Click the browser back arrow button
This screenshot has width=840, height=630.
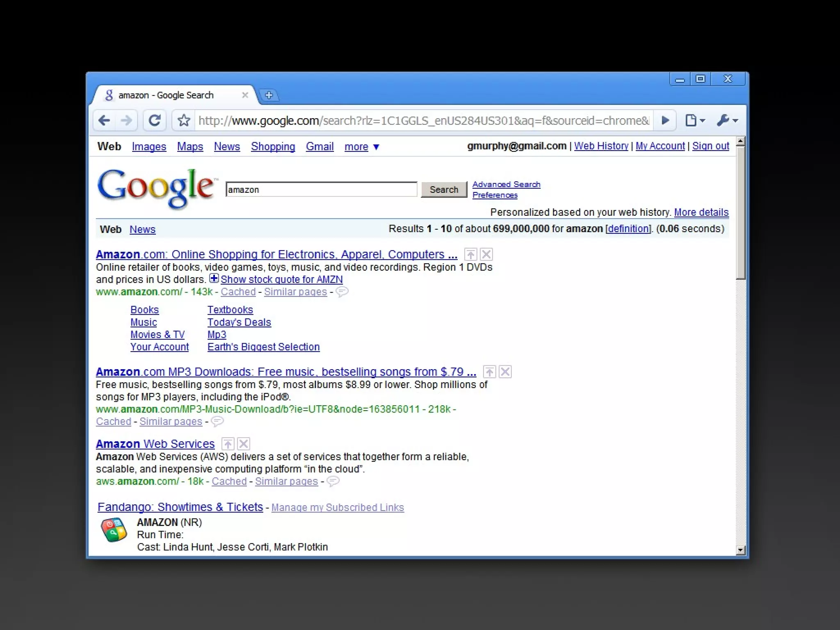pyautogui.click(x=104, y=120)
